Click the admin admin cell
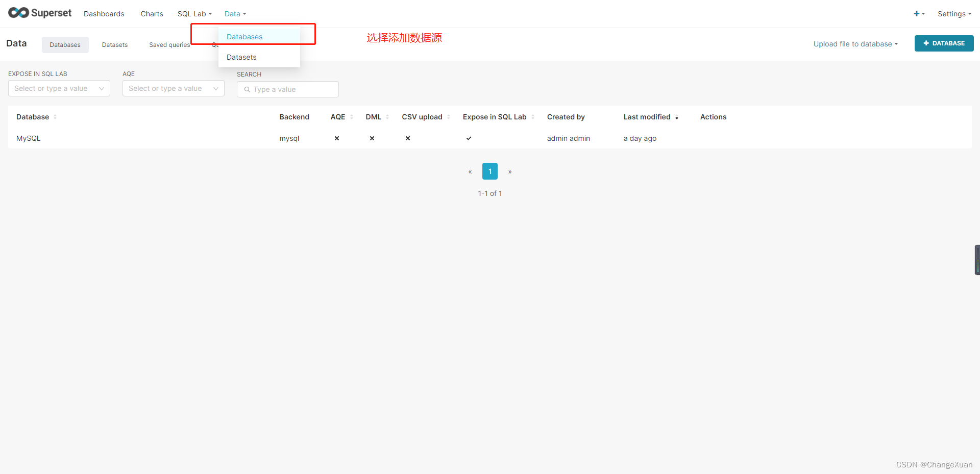The image size is (980, 474). pyautogui.click(x=569, y=138)
